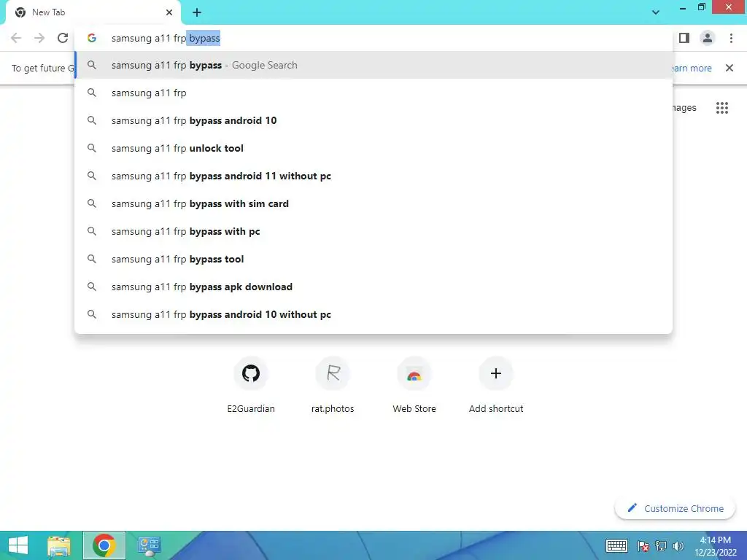Open the rat.photos shortcut
747x560 pixels.
pyautogui.click(x=333, y=385)
